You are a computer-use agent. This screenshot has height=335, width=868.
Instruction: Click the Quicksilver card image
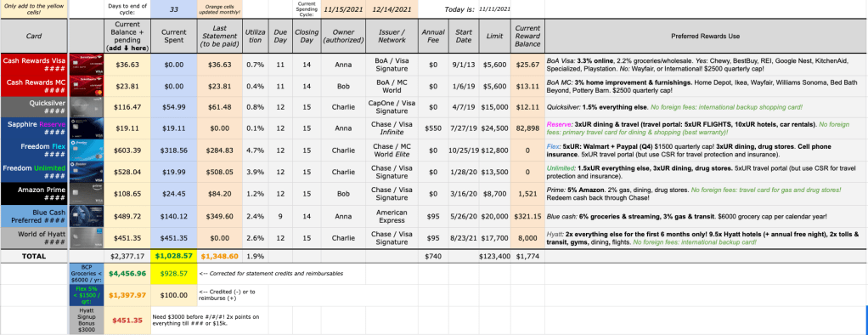click(x=86, y=108)
